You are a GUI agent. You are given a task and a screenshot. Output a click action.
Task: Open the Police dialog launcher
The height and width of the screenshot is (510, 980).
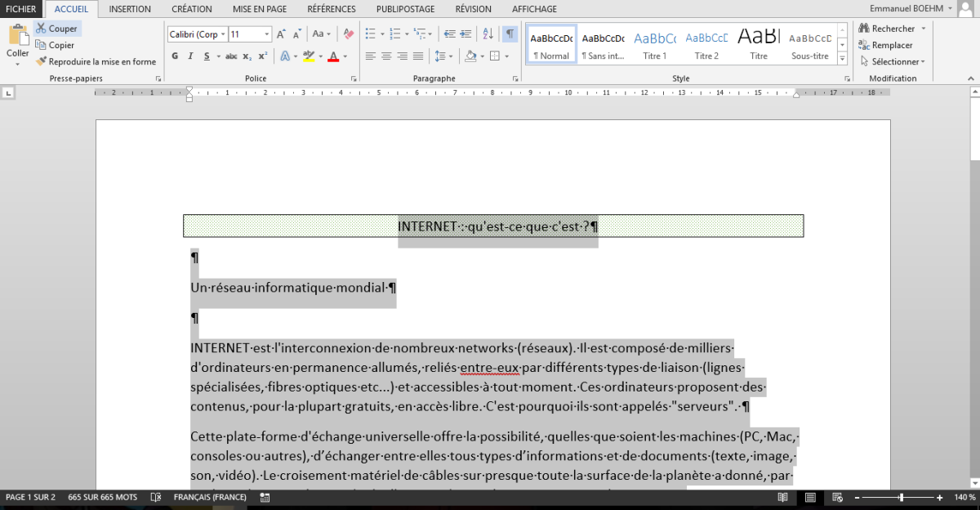[x=354, y=78]
